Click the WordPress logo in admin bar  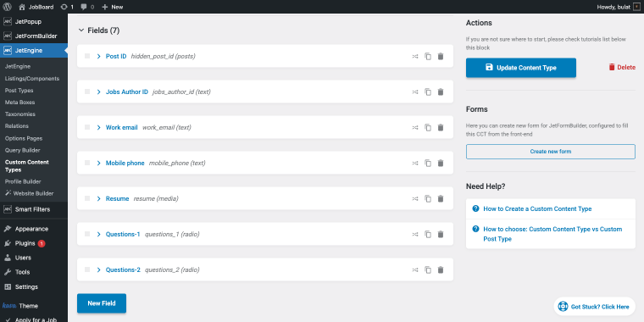(7, 7)
